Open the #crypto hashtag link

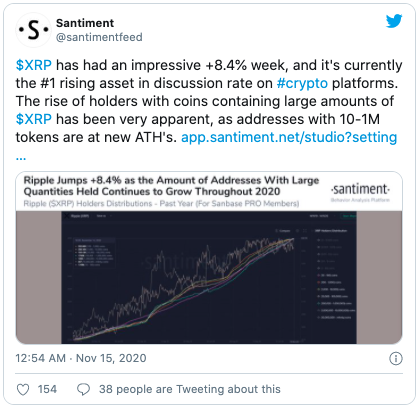coord(302,83)
